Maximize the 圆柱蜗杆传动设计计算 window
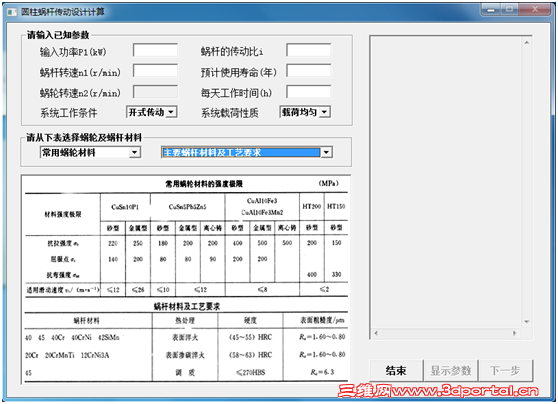The width and height of the screenshot is (558, 404). 510,10
